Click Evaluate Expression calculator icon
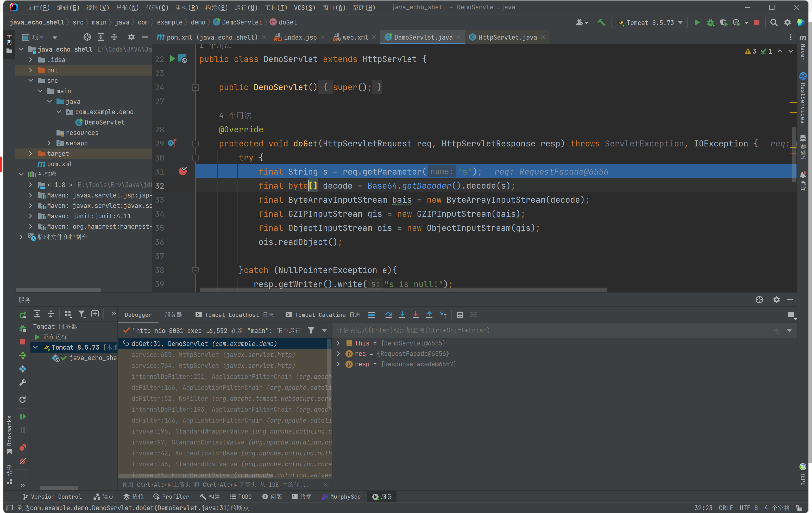 pos(460,314)
